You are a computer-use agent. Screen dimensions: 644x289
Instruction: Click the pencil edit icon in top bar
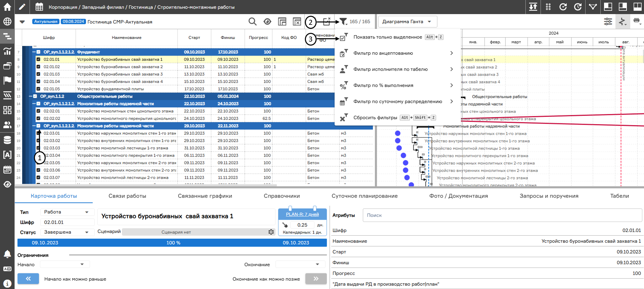[x=22, y=7]
